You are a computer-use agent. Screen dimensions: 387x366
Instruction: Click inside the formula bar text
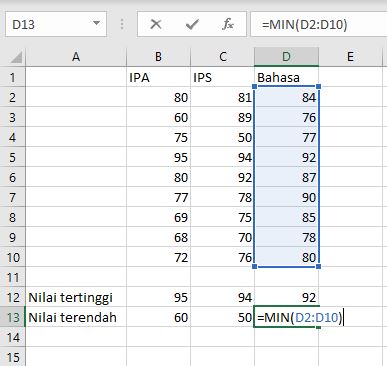point(305,24)
